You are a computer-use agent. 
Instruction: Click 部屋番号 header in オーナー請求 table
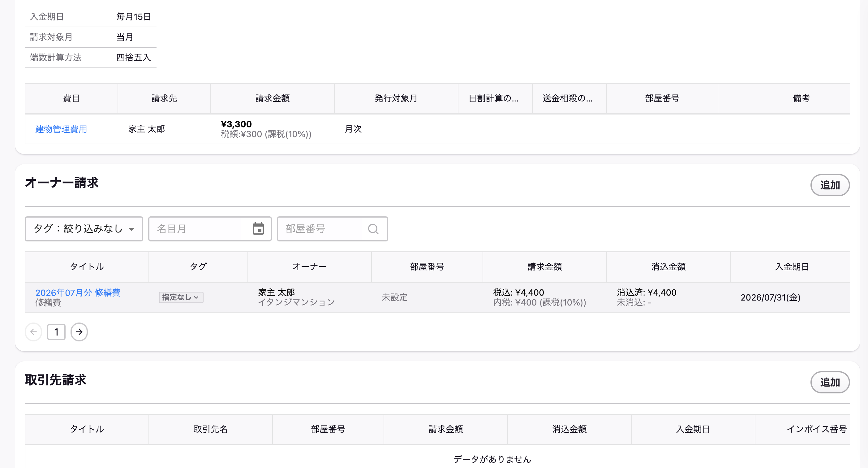point(427,267)
